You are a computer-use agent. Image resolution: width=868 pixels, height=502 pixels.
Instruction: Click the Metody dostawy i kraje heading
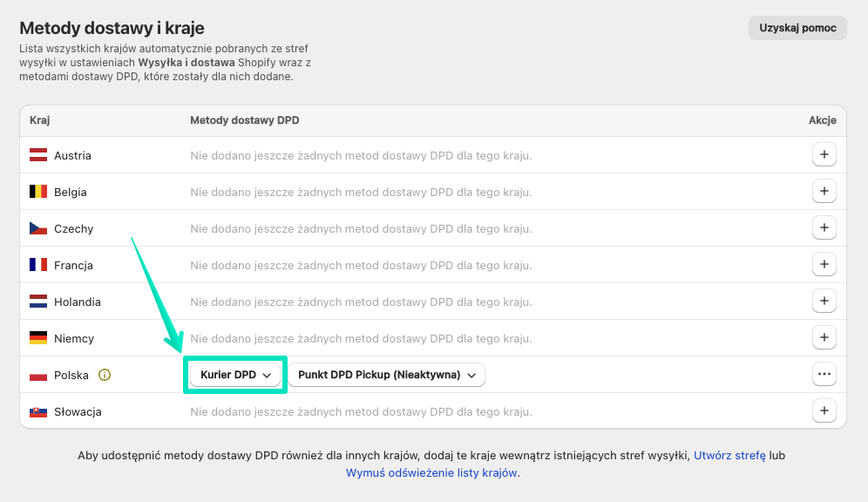[x=112, y=28]
